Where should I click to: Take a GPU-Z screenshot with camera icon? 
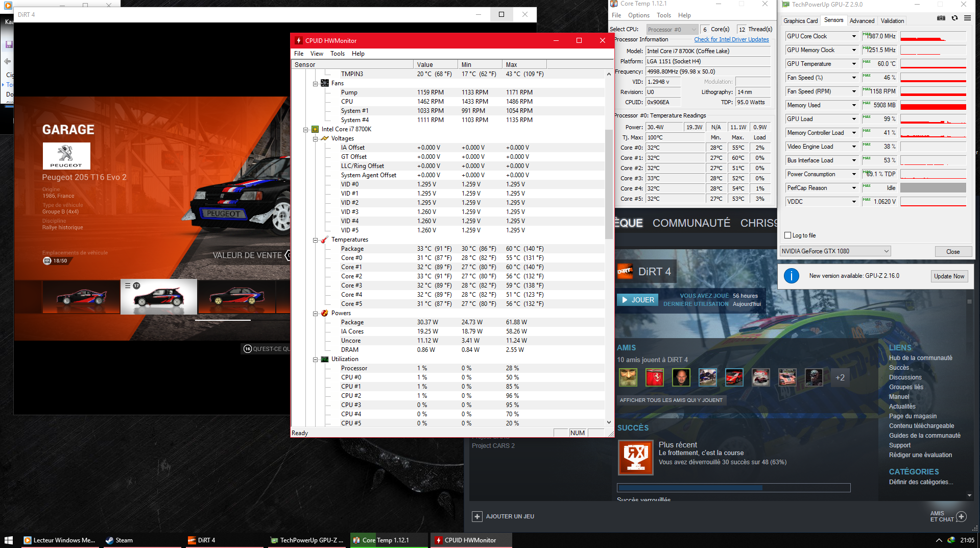click(941, 18)
